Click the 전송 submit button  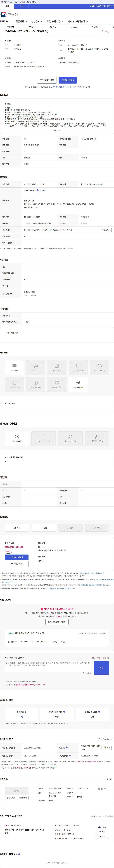coord(102,667)
